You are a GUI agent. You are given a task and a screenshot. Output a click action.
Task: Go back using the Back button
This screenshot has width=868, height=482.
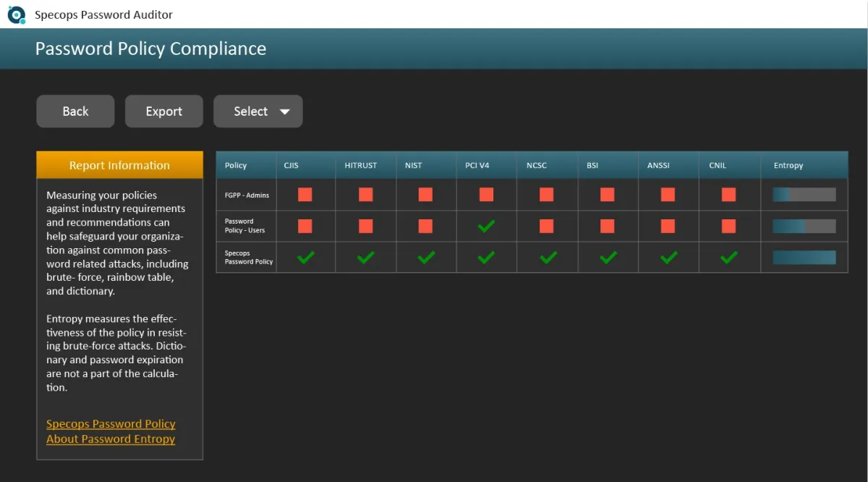point(75,111)
